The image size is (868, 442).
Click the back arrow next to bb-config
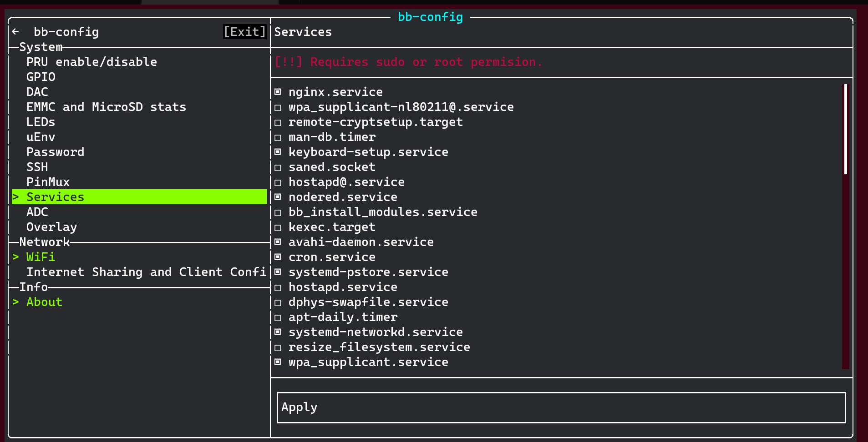pyautogui.click(x=15, y=31)
